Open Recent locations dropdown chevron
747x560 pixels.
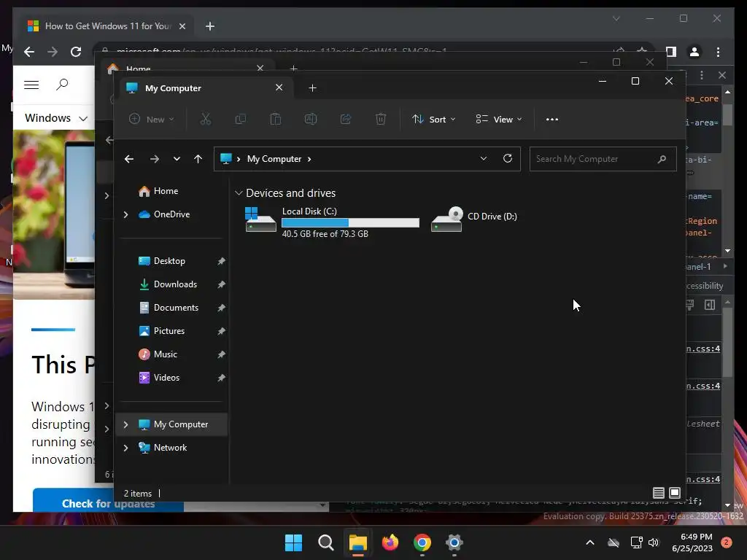click(x=177, y=159)
